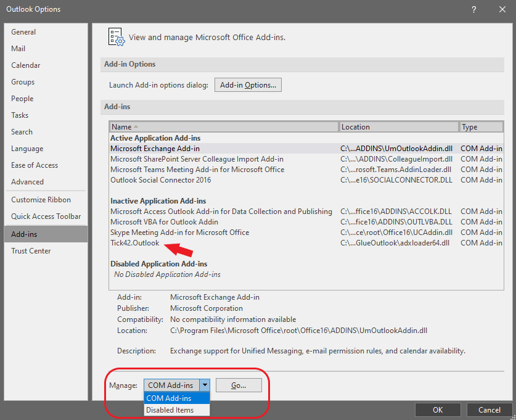This screenshot has height=420, width=516.
Task: Click the adxloader64.dll location cell
Action: (395, 243)
